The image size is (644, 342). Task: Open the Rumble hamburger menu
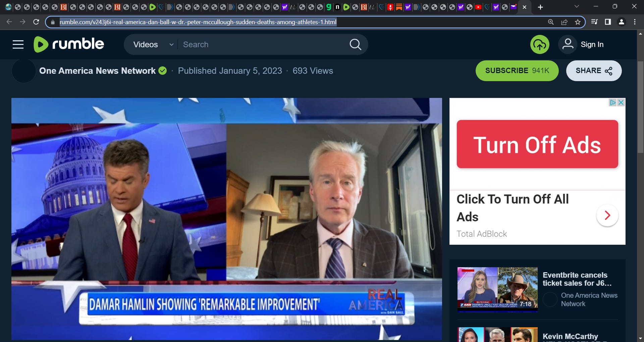(18, 45)
